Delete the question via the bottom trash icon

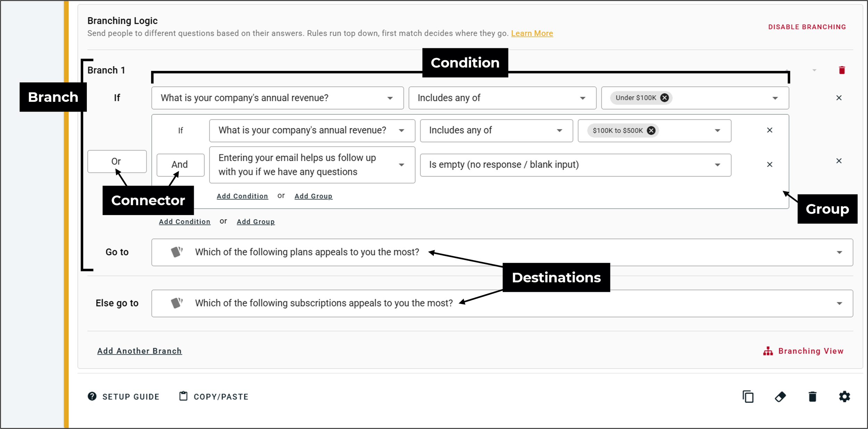pos(812,396)
